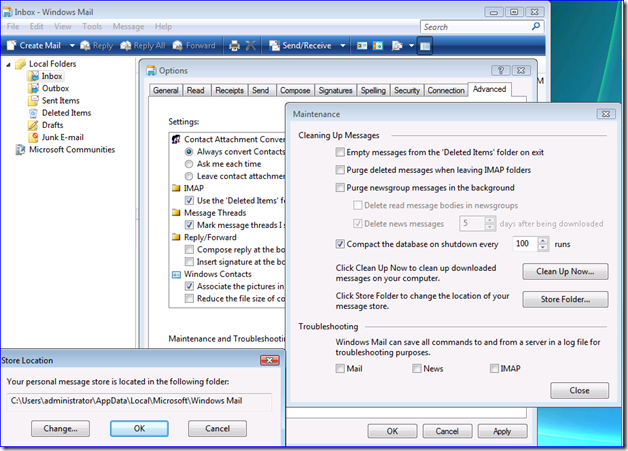Click the Print icon in toolbar
Screen dimensions: 628x451
coord(234,46)
